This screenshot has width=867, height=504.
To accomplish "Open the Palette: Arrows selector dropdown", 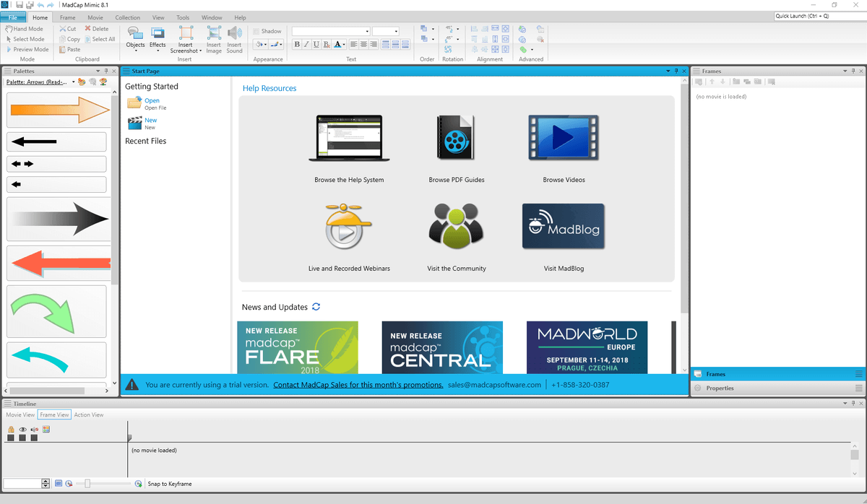I will (x=74, y=82).
